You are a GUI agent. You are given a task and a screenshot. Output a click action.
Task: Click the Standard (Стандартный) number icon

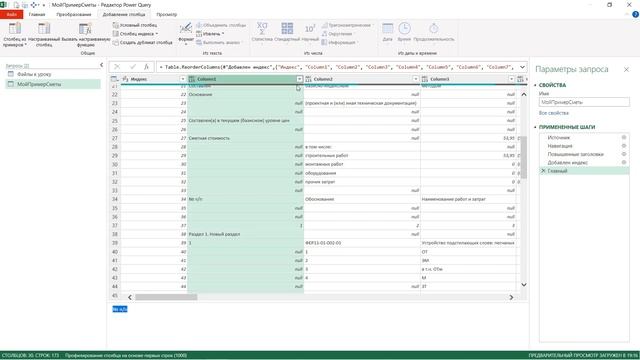287,28
